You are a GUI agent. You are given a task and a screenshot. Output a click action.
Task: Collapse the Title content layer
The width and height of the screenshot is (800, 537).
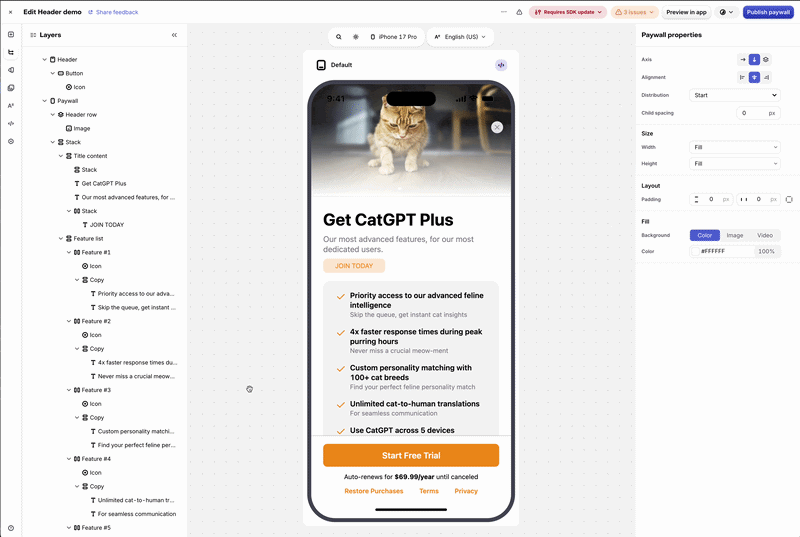pos(61,156)
